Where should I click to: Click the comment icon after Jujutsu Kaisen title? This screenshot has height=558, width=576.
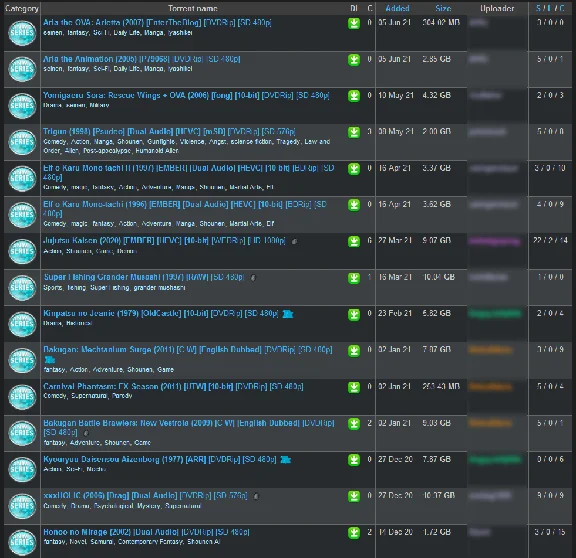tap(294, 241)
